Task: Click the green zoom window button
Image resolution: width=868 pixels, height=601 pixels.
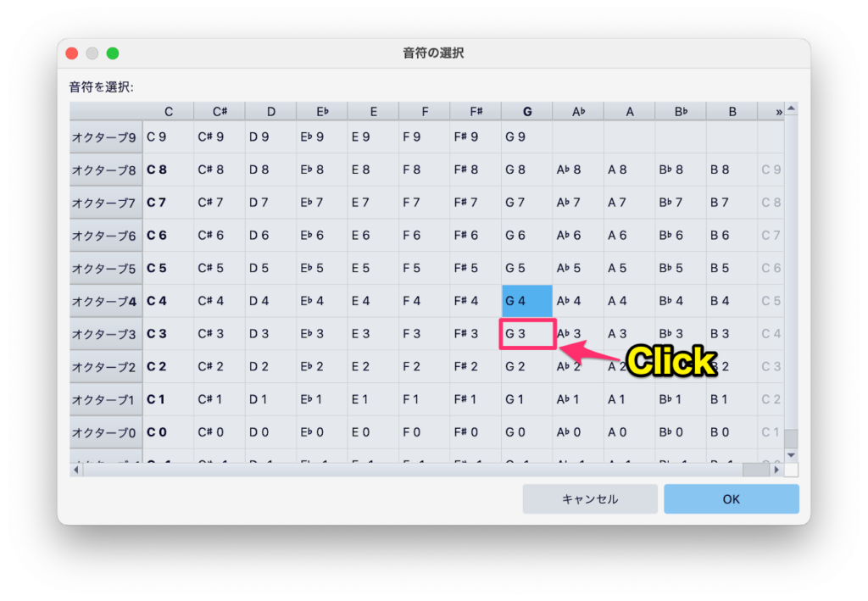Action: pos(113,53)
